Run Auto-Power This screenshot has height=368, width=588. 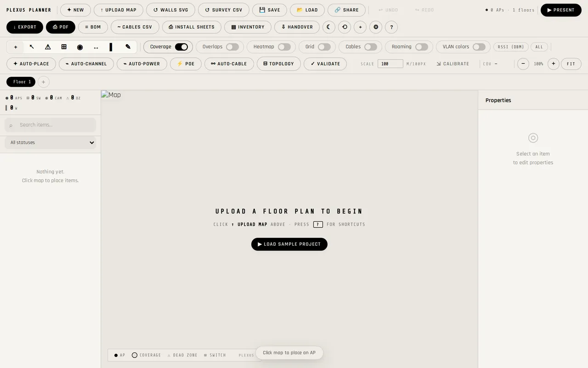tap(142, 64)
